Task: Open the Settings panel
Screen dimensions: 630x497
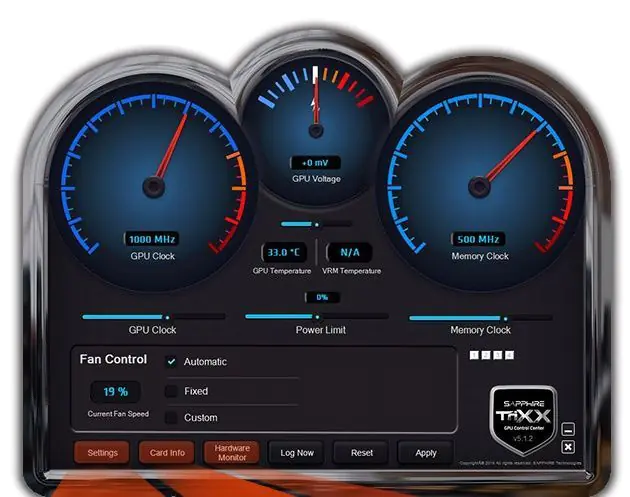Action: [102, 453]
